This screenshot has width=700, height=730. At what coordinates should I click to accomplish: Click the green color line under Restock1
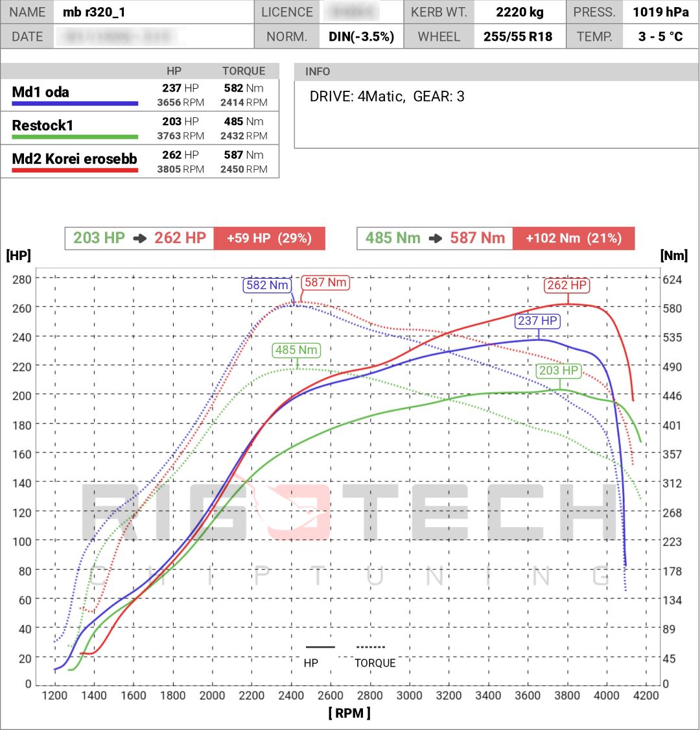[x=75, y=137]
